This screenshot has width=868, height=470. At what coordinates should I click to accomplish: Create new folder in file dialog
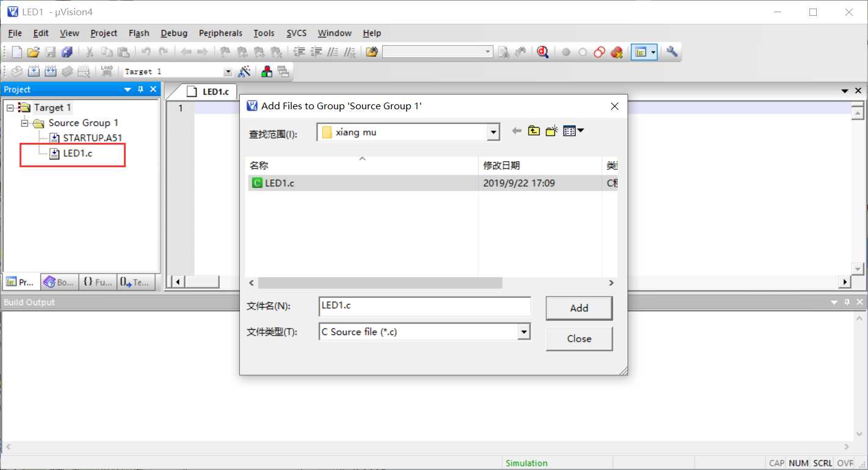click(x=552, y=131)
